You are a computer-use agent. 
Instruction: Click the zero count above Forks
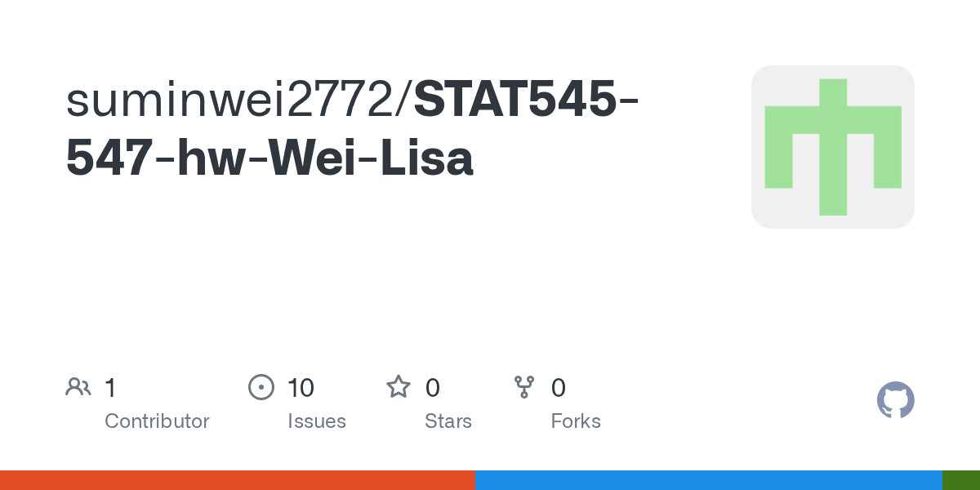559,388
